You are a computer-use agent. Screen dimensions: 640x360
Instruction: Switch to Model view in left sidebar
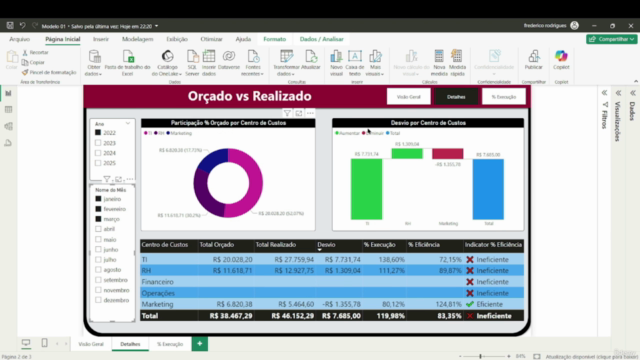pos(8,126)
